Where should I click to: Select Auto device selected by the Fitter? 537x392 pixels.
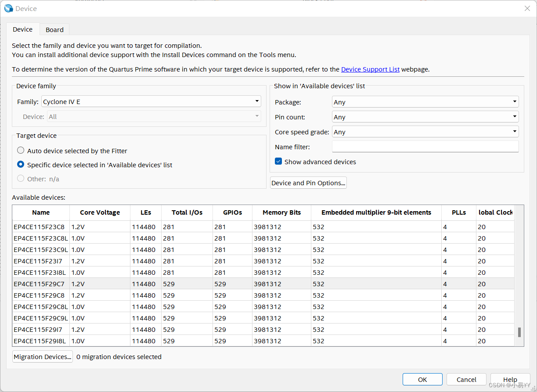coord(21,151)
